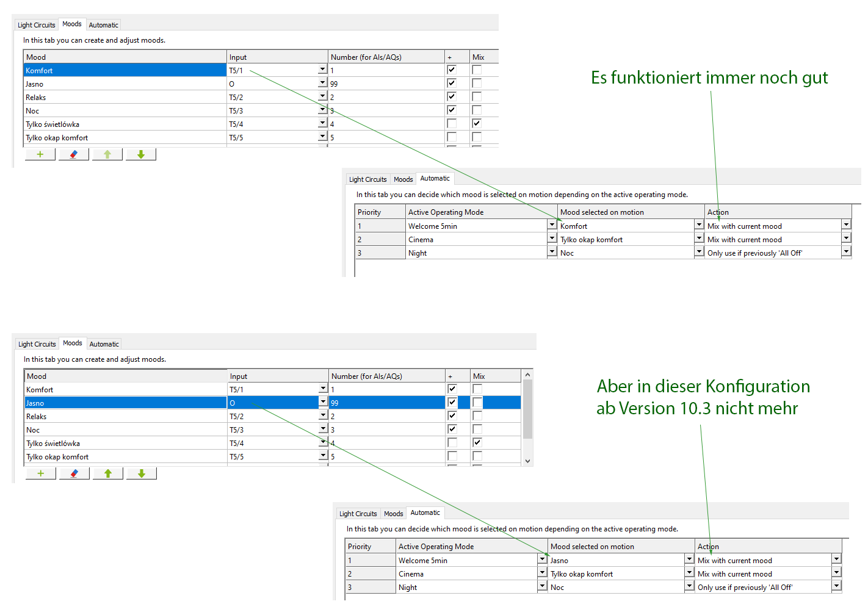Toggle the + checkbox for Relaks in the upper Moods panel
The image size is (868, 615).
pos(452,97)
